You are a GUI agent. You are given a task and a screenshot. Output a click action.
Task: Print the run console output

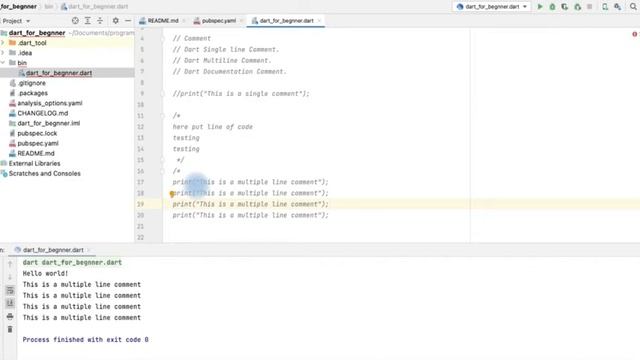click(x=10, y=316)
